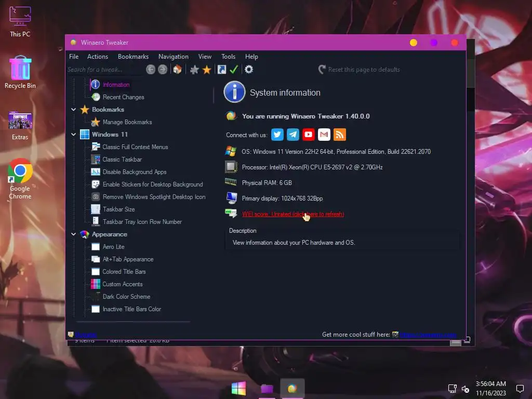
Task: Click the Donate link at bottom left
Action: [x=86, y=335]
